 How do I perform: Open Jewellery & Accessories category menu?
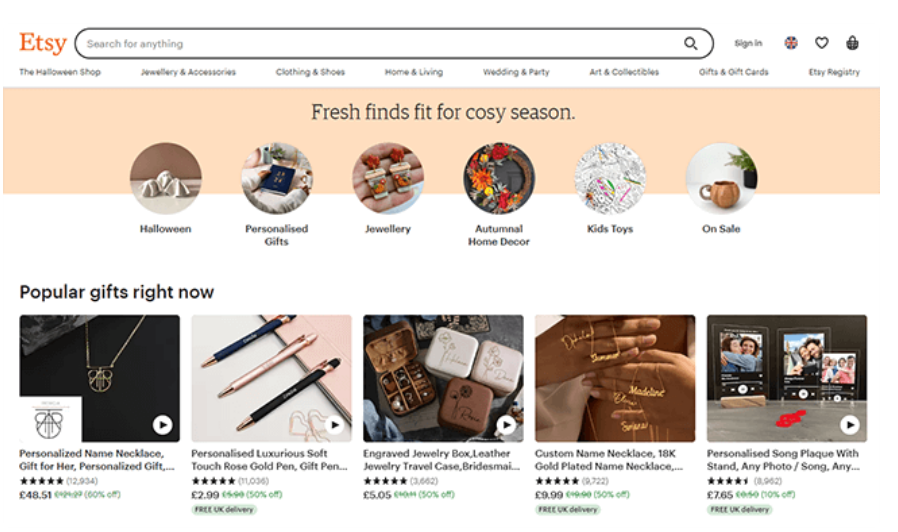pos(188,72)
